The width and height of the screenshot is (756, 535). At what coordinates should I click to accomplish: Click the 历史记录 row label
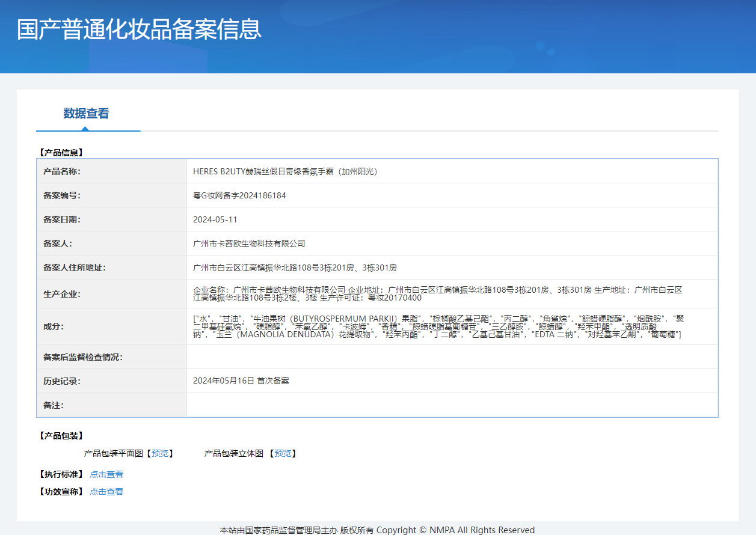[61, 381]
